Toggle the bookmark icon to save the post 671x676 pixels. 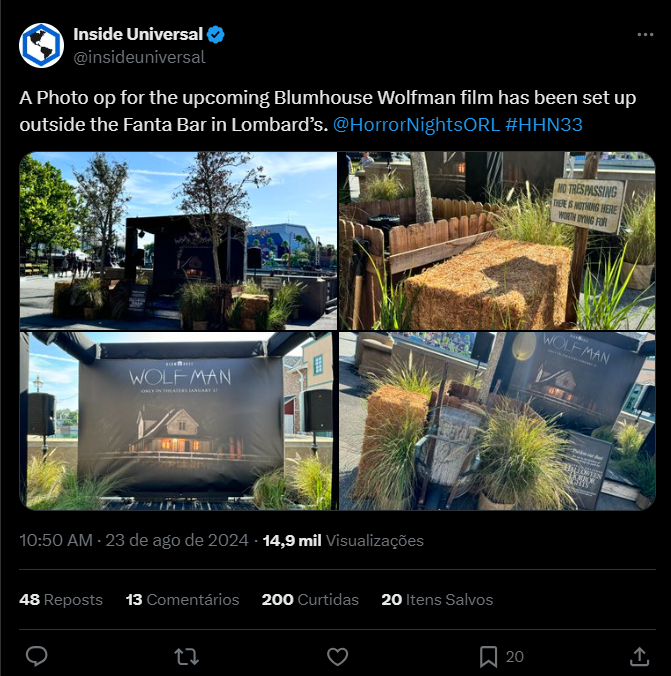(x=488, y=657)
